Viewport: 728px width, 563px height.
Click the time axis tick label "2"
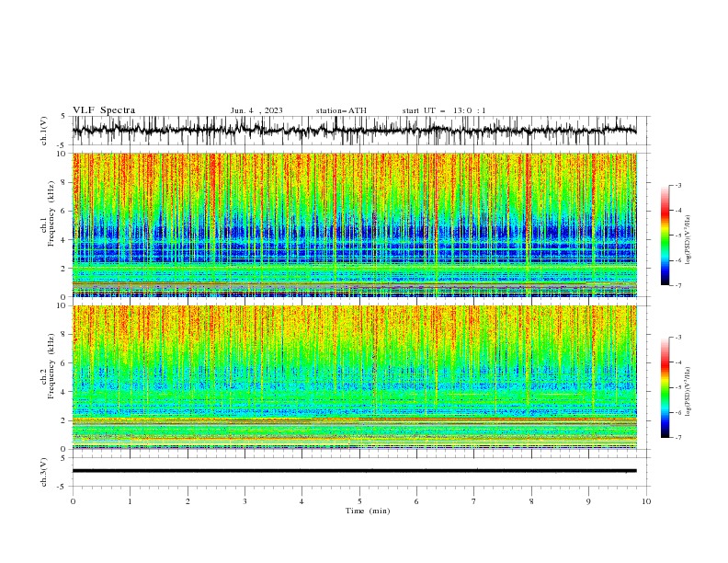click(188, 501)
